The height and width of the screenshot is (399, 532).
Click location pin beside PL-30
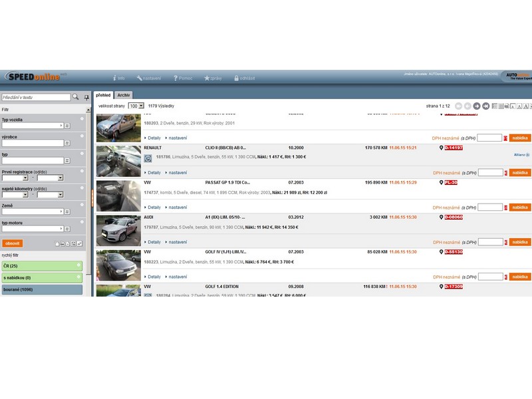coord(441,182)
